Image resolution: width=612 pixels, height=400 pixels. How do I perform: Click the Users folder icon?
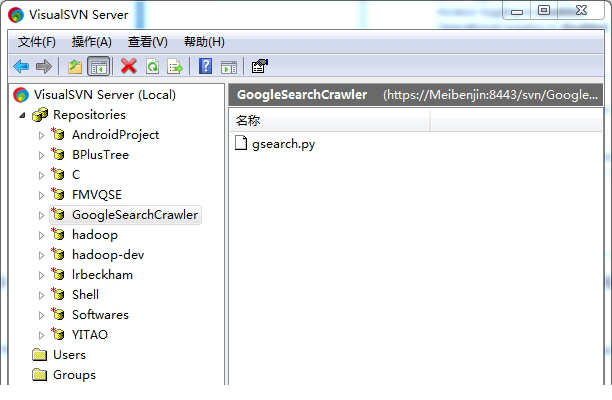click(40, 354)
